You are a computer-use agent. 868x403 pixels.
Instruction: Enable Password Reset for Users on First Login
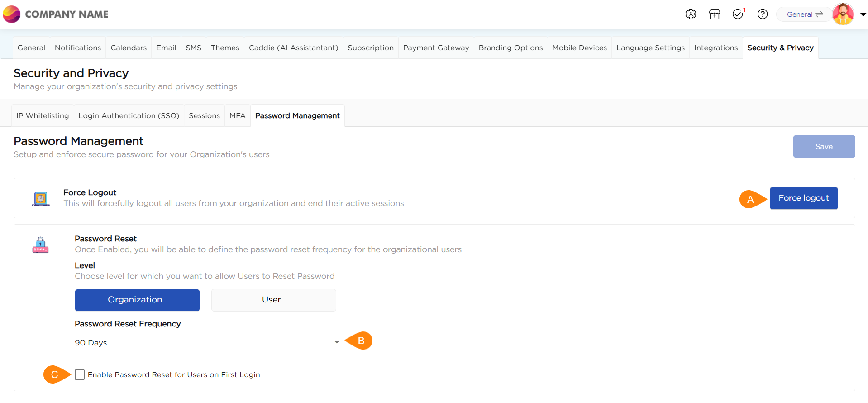(80, 375)
